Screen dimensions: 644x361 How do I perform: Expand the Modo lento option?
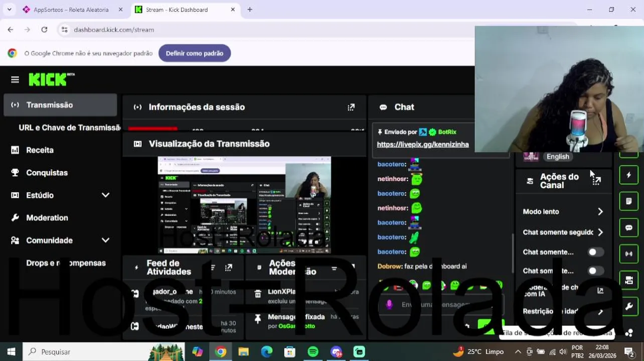click(563, 212)
